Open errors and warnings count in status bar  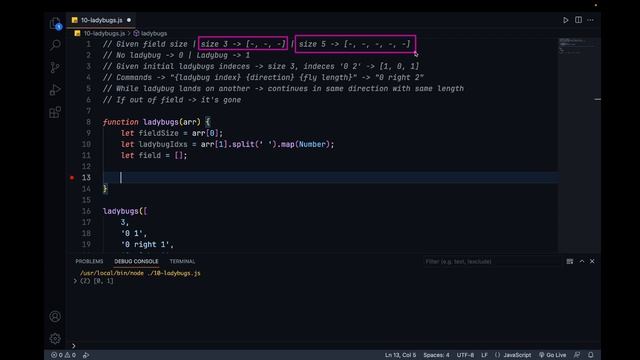[x=63, y=355]
